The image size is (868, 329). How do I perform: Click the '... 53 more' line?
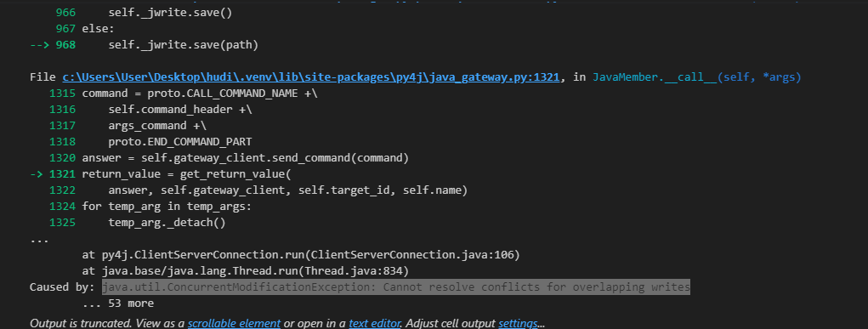118,303
